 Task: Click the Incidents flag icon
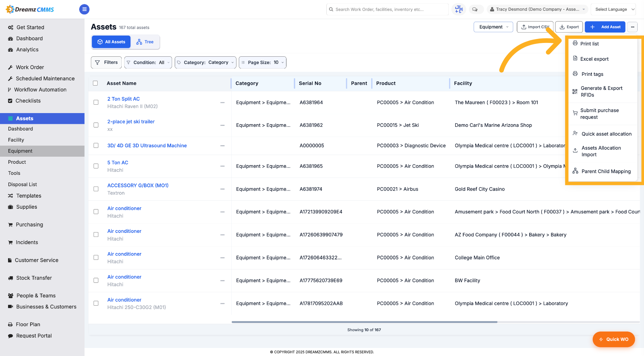pos(10,242)
